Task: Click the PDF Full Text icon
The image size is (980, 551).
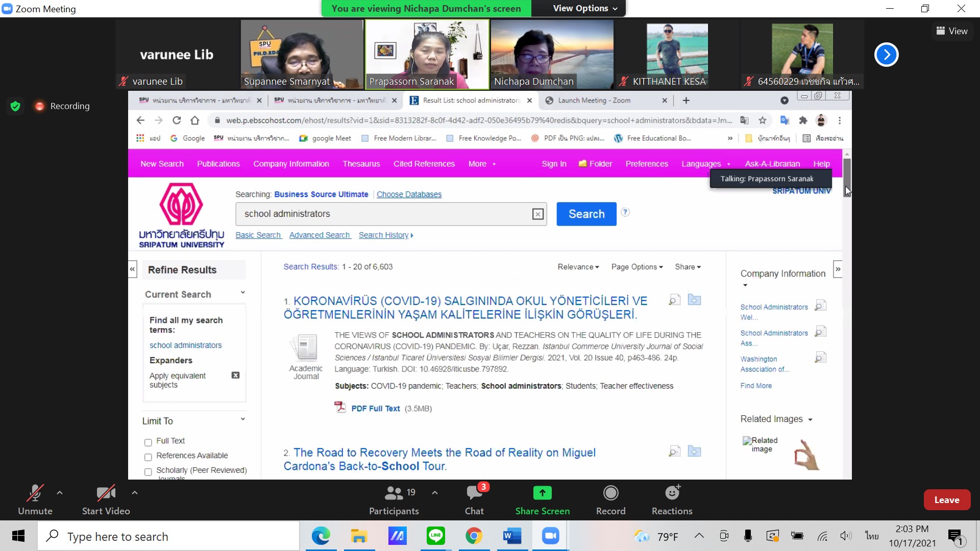Action: point(340,407)
